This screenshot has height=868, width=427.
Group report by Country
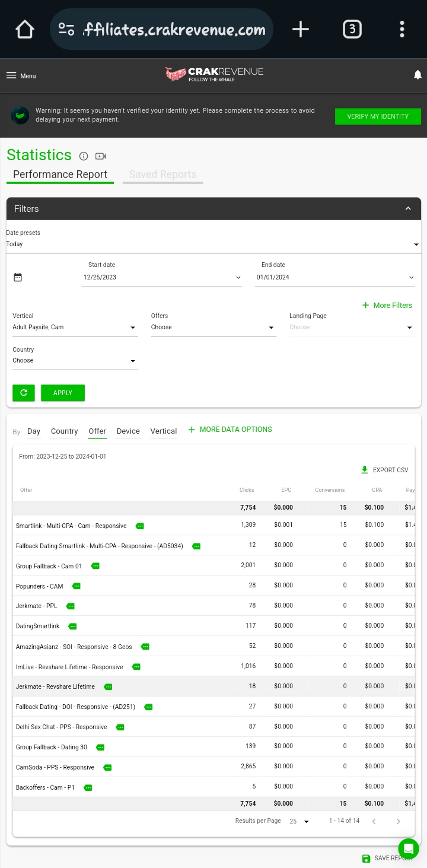(65, 431)
